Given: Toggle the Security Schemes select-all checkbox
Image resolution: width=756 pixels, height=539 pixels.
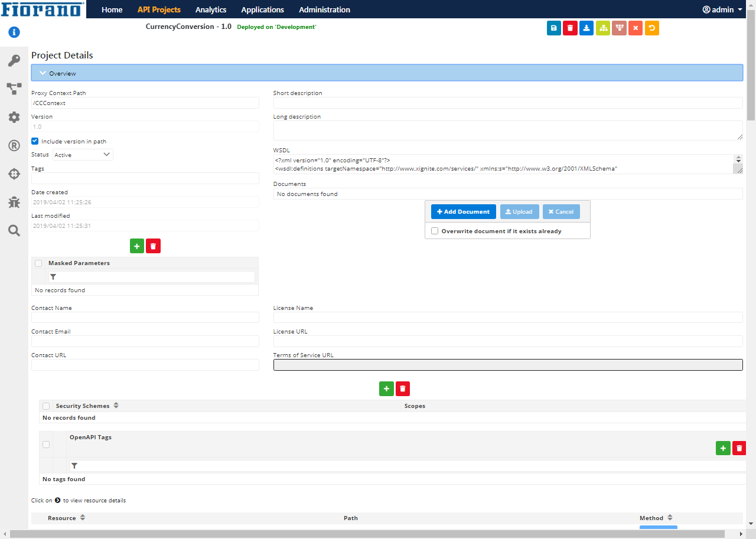Looking at the screenshot, I should (x=46, y=406).
